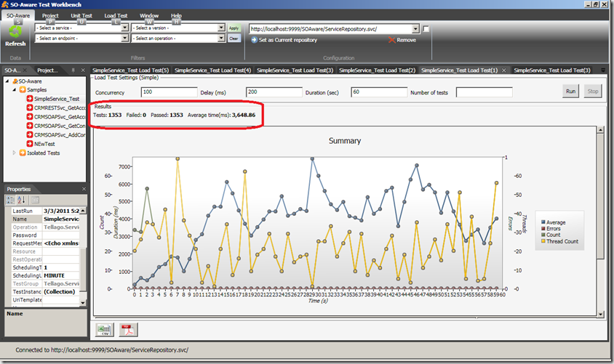Collapse the SO-Aware root tree node
This screenshot has width=614, height=364.
click(x=7, y=81)
